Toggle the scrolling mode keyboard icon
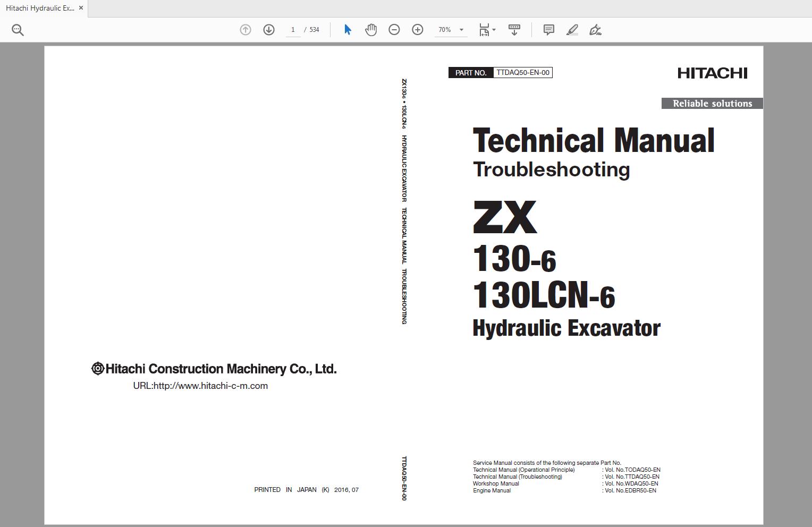 514,30
